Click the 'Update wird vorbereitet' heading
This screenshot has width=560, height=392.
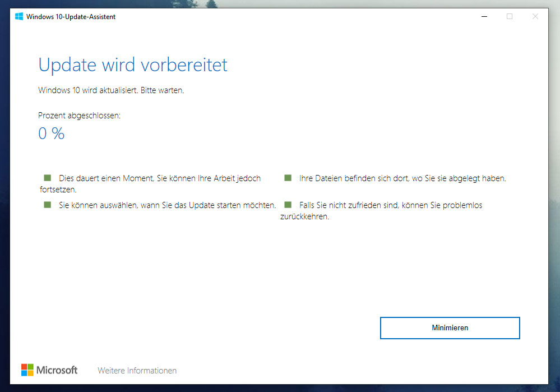[x=133, y=65]
